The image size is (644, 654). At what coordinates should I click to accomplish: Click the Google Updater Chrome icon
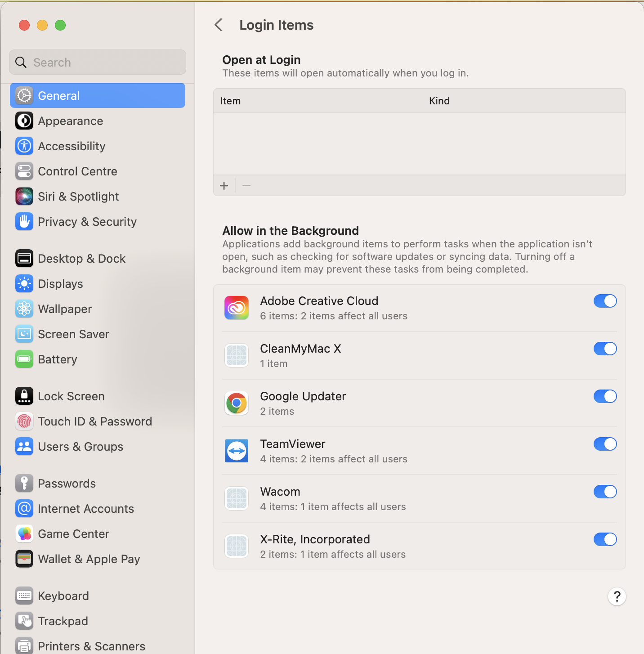pos(236,403)
